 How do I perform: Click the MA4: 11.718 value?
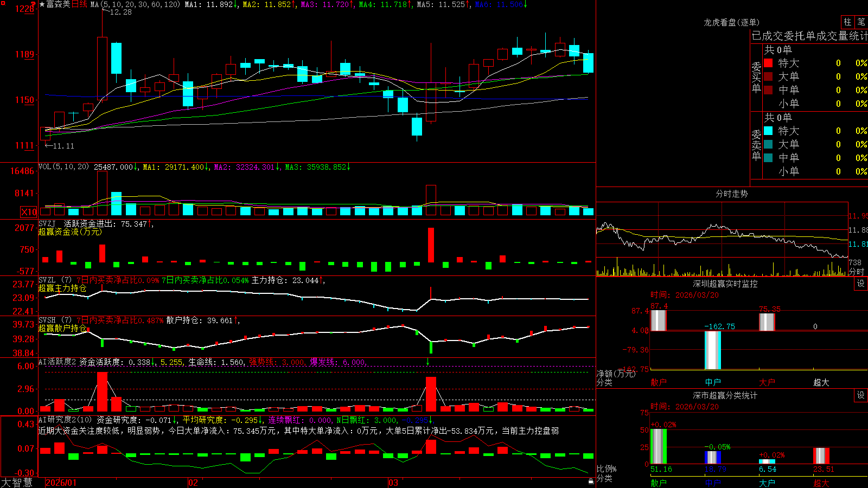pos(384,4)
